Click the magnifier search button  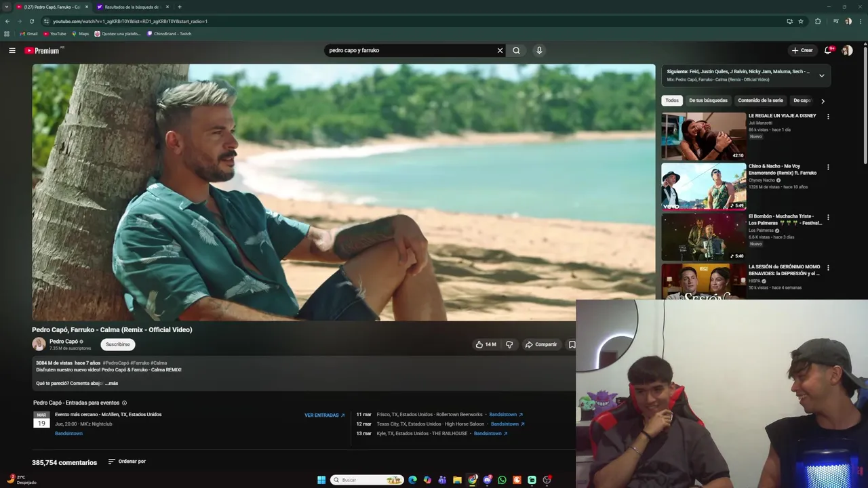(x=516, y=50)
